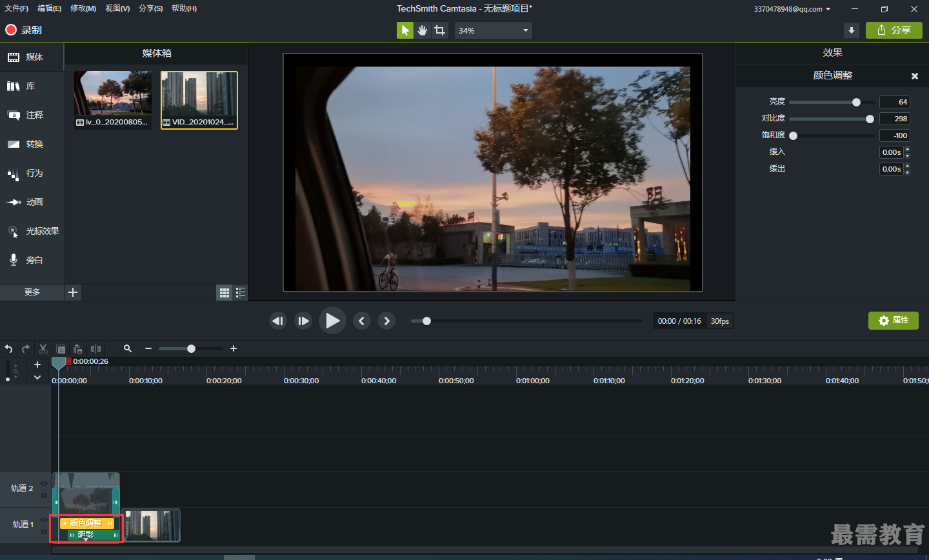Image resolution: width=929 pixels, height=560 pixels.
Task: Click the plus icon to import media
Action: 73,292
